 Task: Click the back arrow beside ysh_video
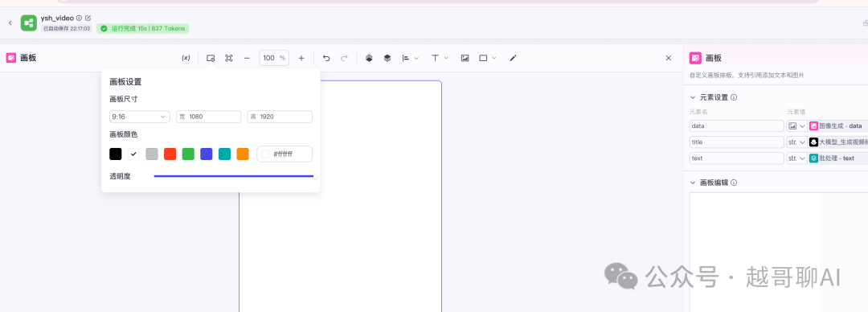tap(10, 23)
